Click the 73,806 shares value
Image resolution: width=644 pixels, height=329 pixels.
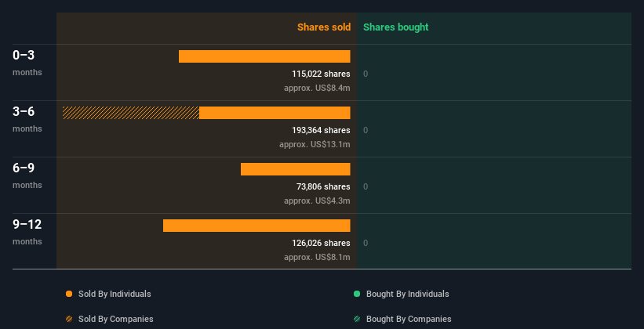(323, 186)
